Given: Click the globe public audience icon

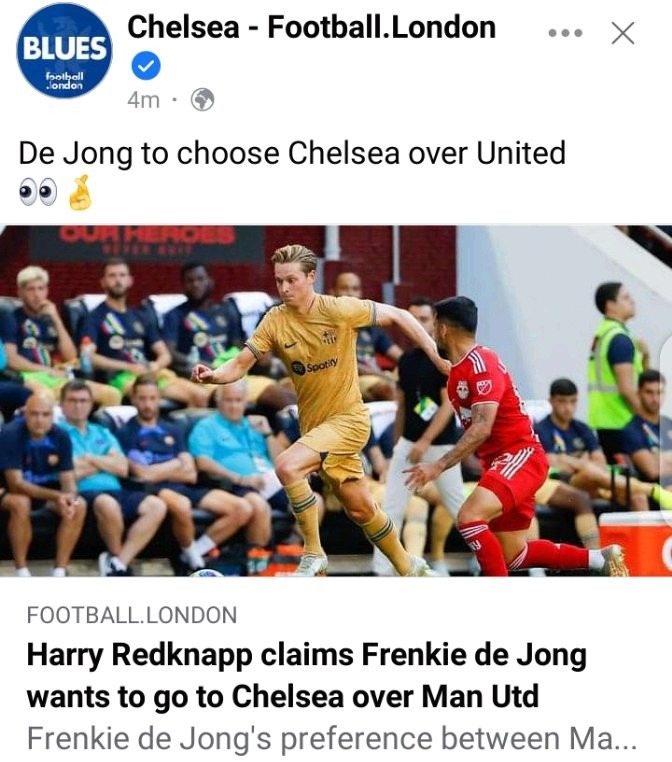Looking at the screenshot, I should coord(202,100).
